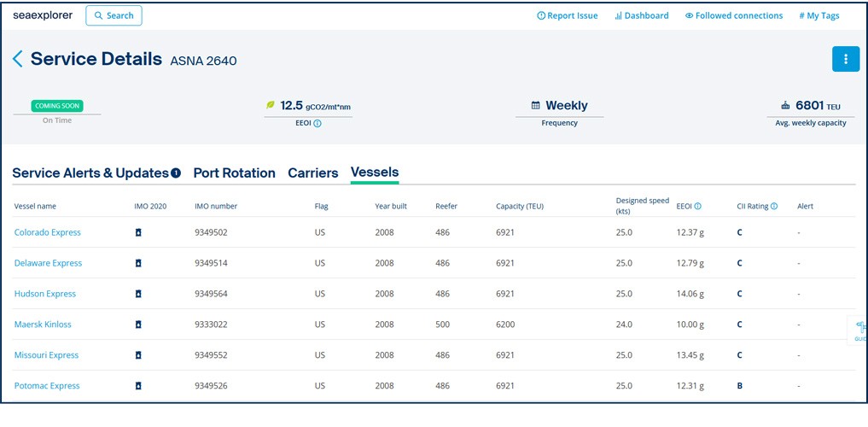Click IMO 2020 icon for Colorado Express
Image resolution: width=868 pixels, height=427 pixels.
[x=138, y=232]
